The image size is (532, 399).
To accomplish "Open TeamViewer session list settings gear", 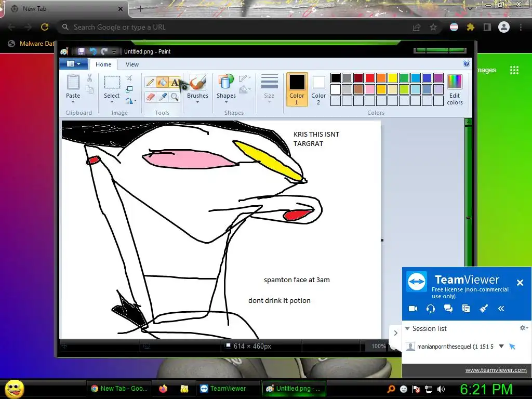I will coord(524,328).
